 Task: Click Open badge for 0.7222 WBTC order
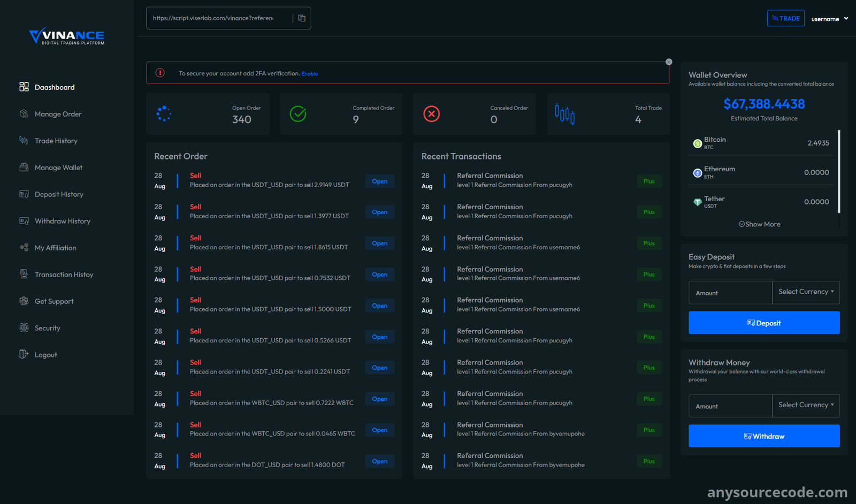coord(380,399)
